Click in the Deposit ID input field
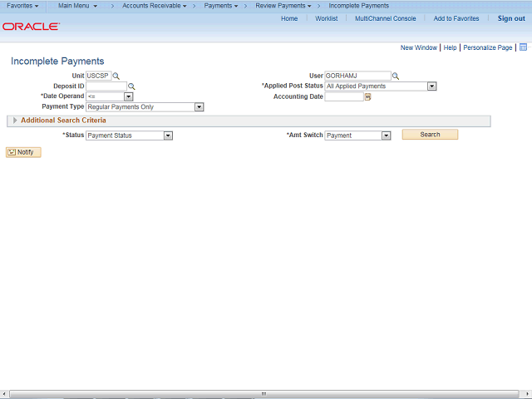Image resolution: width=532 pixels, height=399 pixels. point(106,86)
